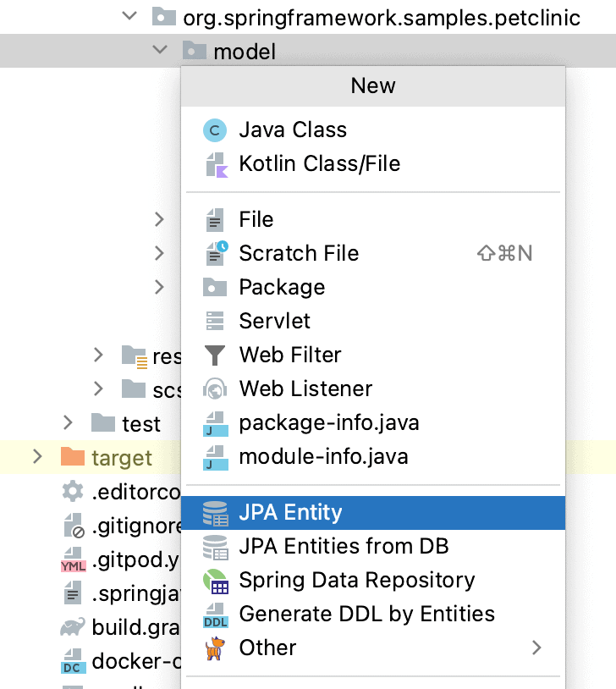Select org.springframework.samples.petclinic package row
The height and width of the screenshot is (689, 616).
[308, 17]
